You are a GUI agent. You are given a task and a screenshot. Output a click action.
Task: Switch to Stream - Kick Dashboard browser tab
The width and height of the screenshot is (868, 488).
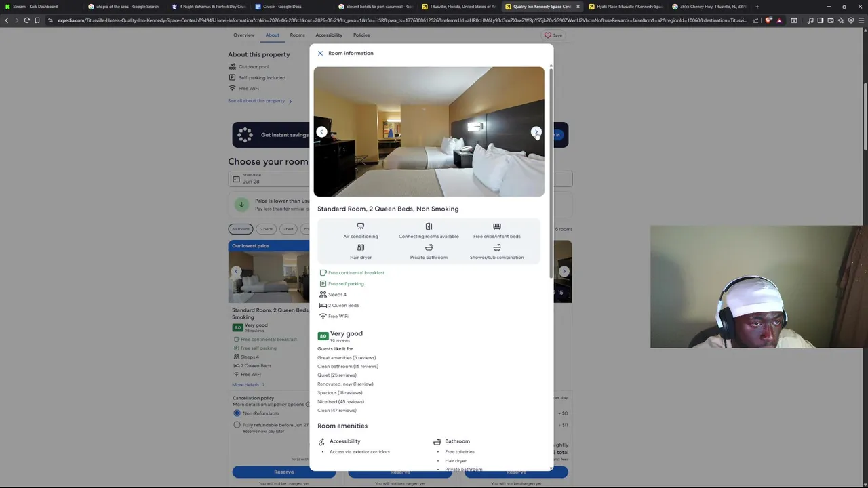[x=41, y=7]
